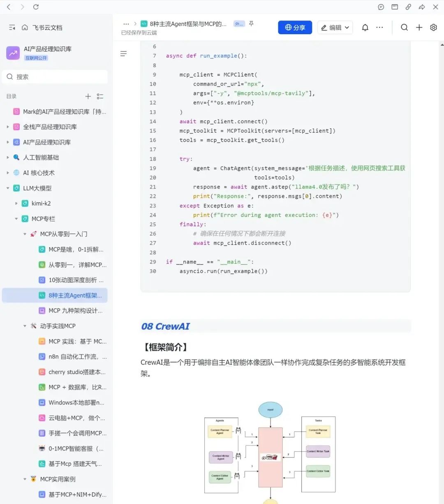Toggle the directory tree collapse-all icon

point(100,96)
